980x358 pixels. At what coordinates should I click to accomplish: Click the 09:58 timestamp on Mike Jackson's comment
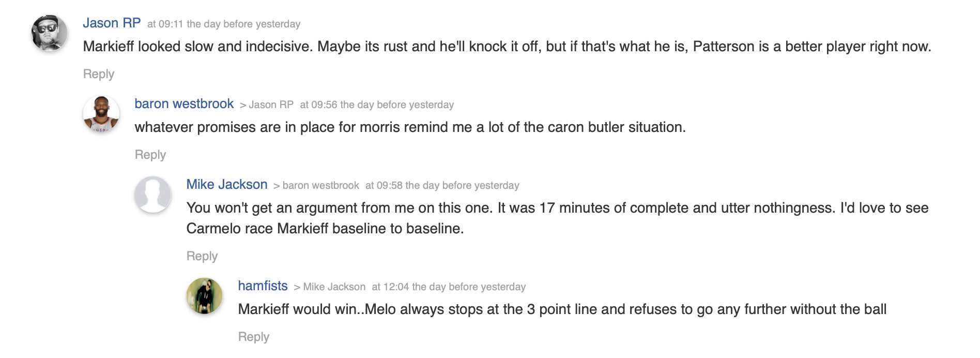442,186
